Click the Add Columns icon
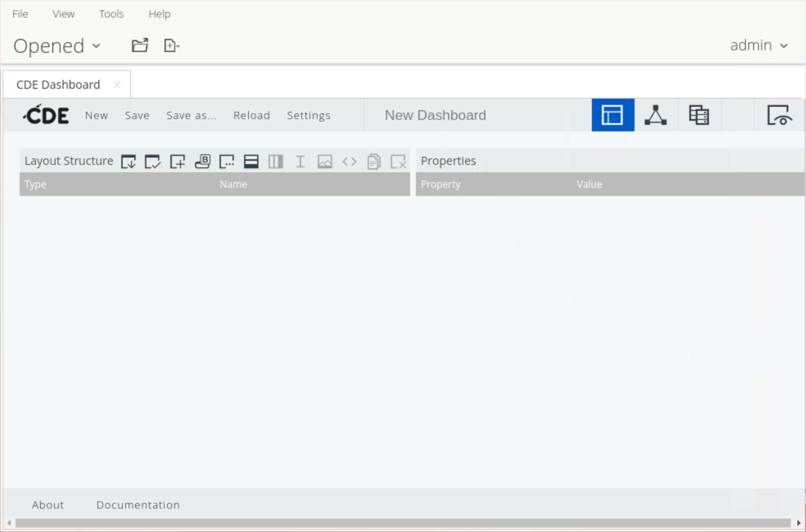Viewport: 806px width, 532px height. [x=275, y=161]
